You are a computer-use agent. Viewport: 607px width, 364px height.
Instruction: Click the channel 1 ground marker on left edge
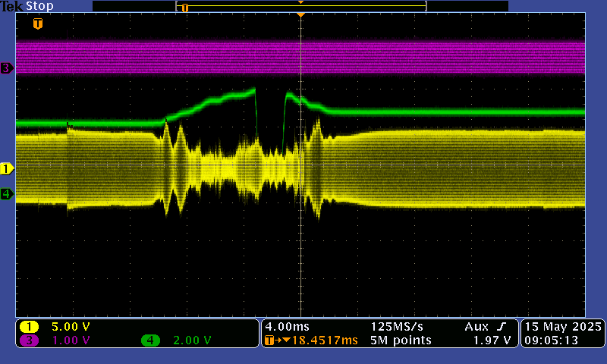point(7,168)
